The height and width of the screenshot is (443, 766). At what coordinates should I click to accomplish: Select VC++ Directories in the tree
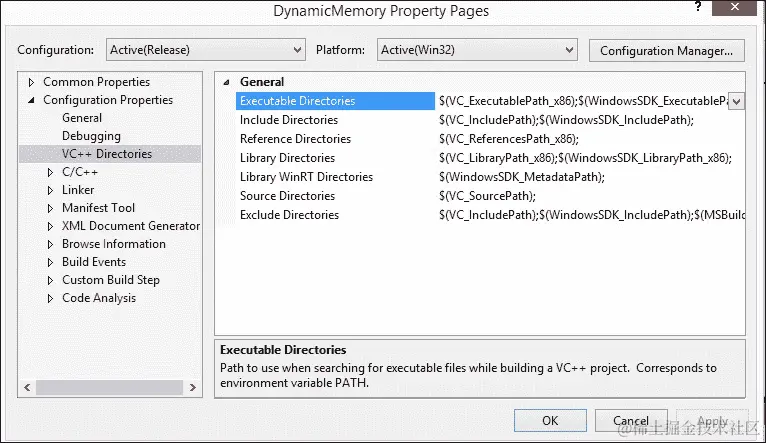point(107,154)
